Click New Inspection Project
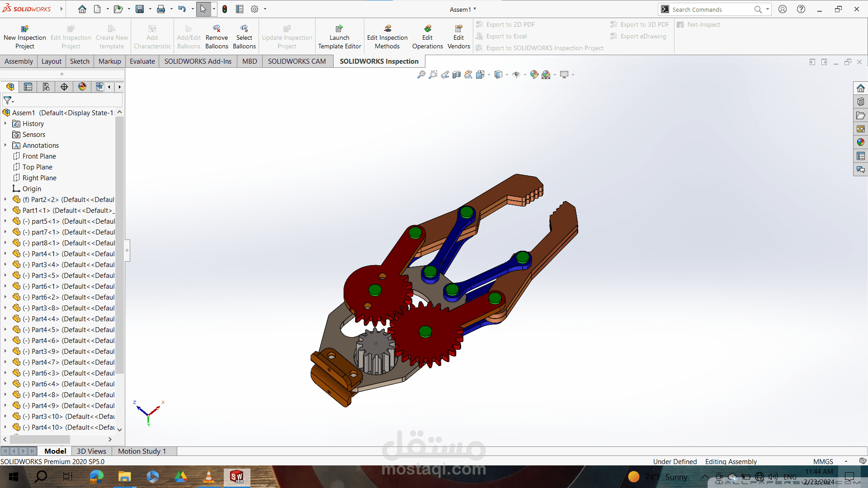Screen dimensions: 868x488 (25, 37)
